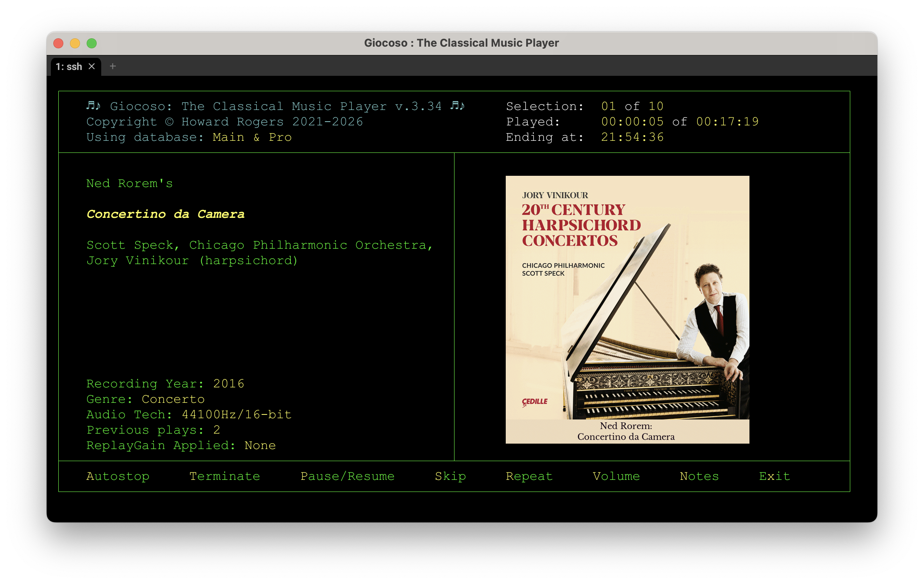The width and height of the screenshot is (924, 584).
Task: View Notes for the recording
Action: pyautogui.click(x=699, y=476)
